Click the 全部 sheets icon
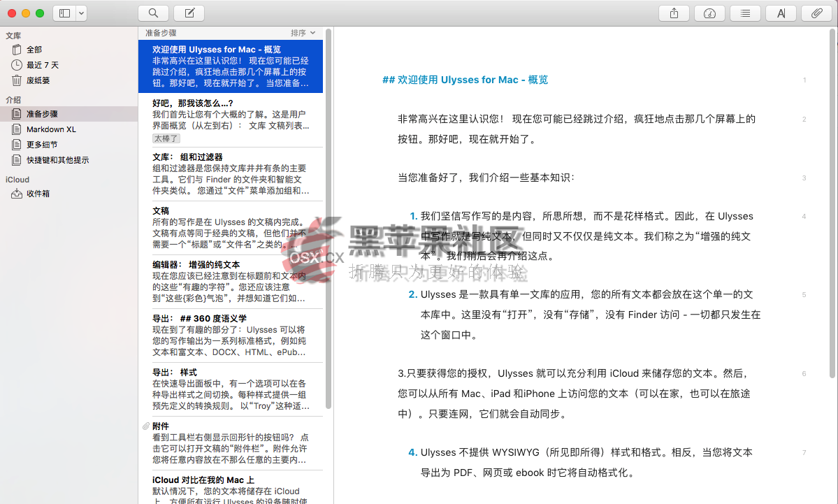 click(17, 50)
